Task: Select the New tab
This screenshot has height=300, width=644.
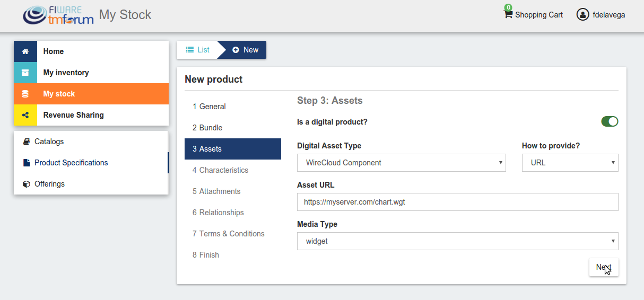Action: pyautogui.click(x=245, y=50)
